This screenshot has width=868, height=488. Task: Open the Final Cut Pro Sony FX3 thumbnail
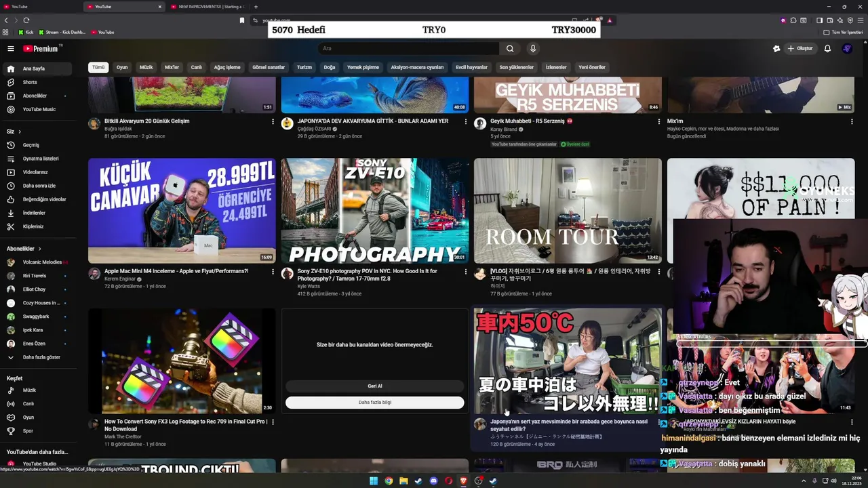click(182, 361)
